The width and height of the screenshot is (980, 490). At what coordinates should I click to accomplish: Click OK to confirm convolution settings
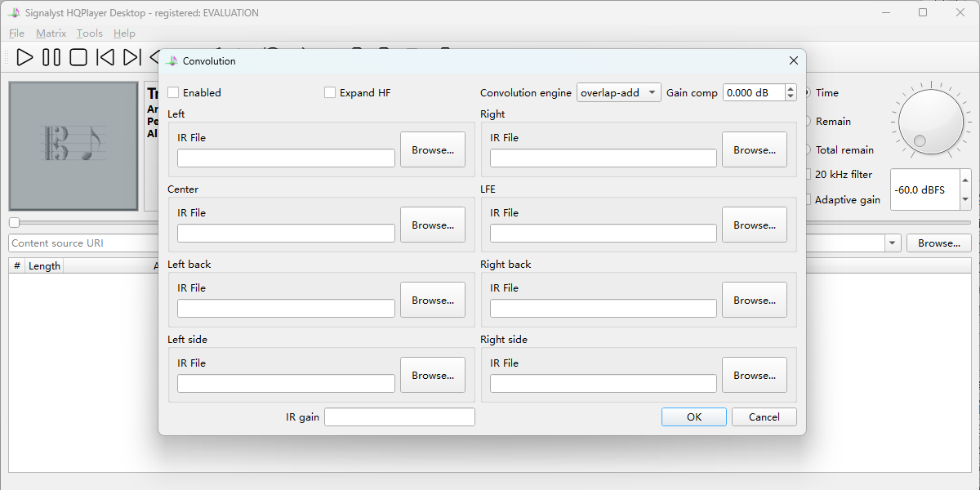click(x=693, y=417)
